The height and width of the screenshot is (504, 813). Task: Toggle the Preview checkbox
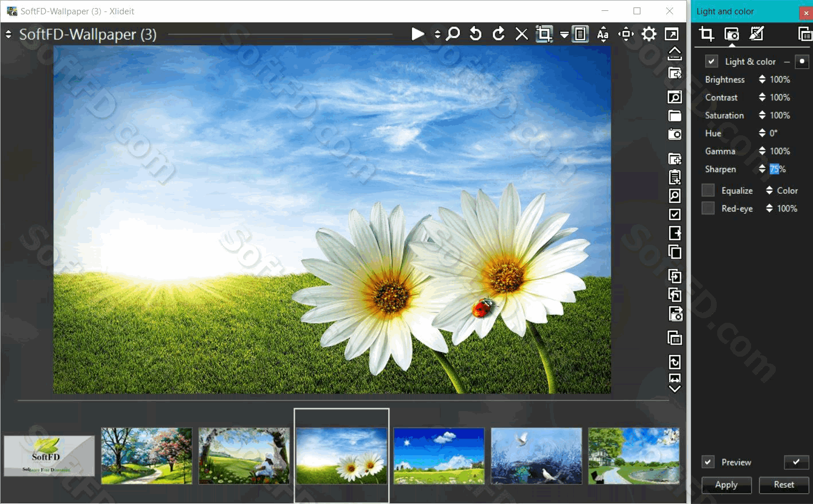(709, 462)
